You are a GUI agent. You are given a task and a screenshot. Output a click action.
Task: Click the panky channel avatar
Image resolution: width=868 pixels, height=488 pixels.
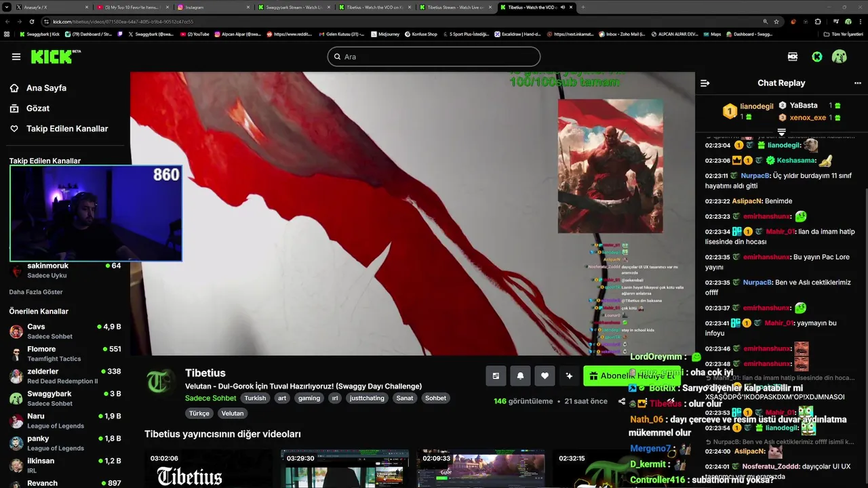(x=16, y=443)
